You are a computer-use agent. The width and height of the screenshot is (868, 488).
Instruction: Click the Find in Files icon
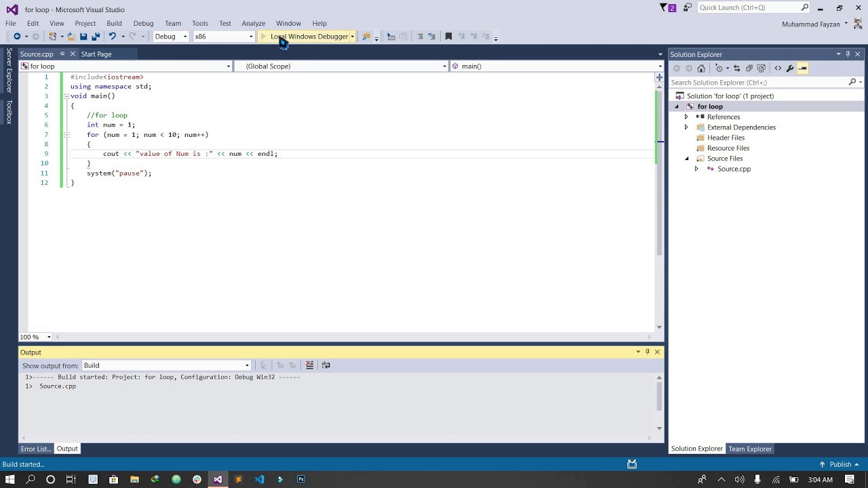coord(366,37)
